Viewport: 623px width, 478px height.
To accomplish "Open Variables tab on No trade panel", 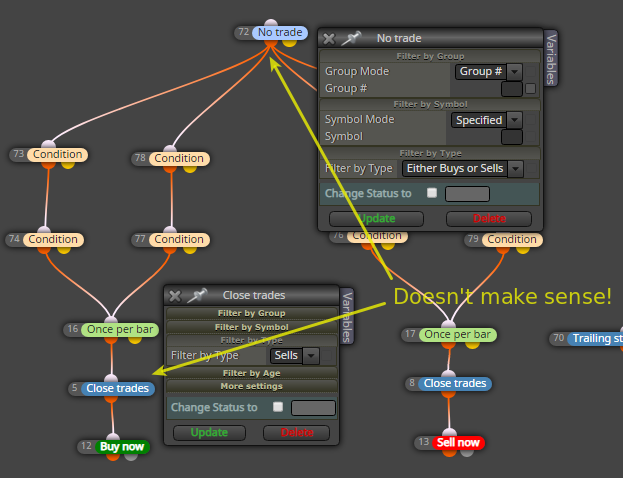I will [551, 59].
